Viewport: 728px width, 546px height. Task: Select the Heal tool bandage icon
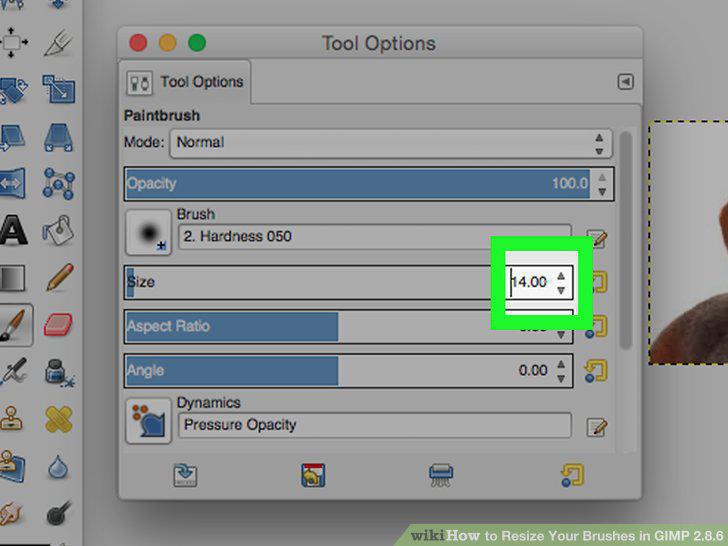pos(58,419)
